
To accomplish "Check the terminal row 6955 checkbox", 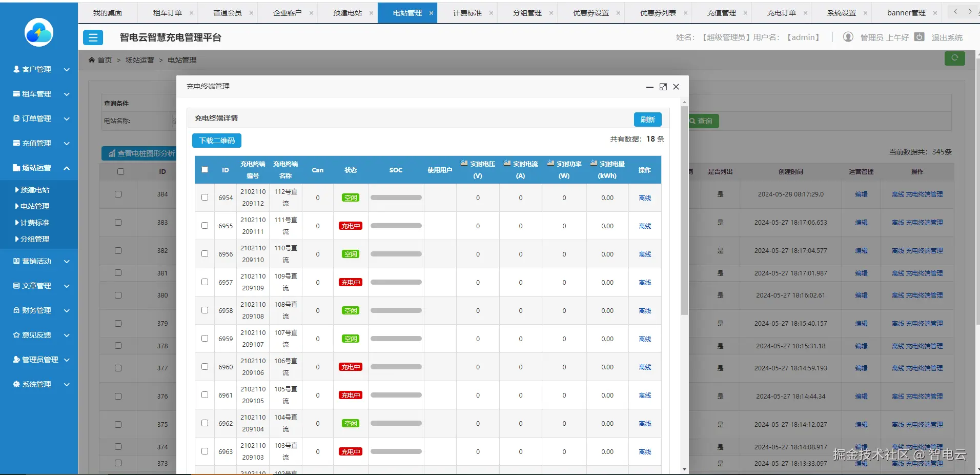I will (x=205, y=225).
